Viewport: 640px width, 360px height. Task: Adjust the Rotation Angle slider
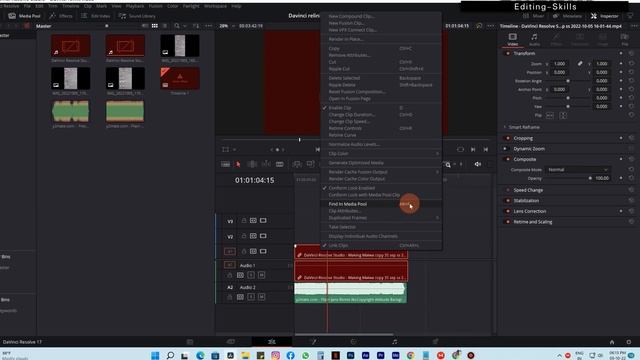(568, 81)
